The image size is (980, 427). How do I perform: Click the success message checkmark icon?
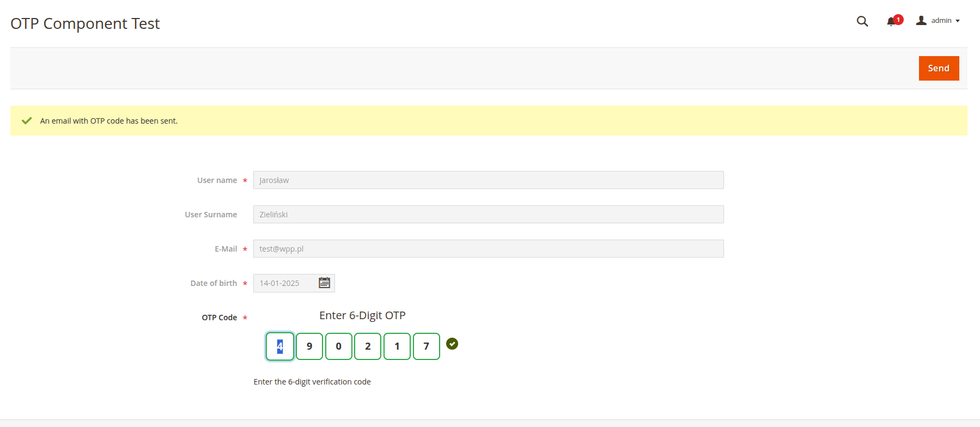pos(27,121)
